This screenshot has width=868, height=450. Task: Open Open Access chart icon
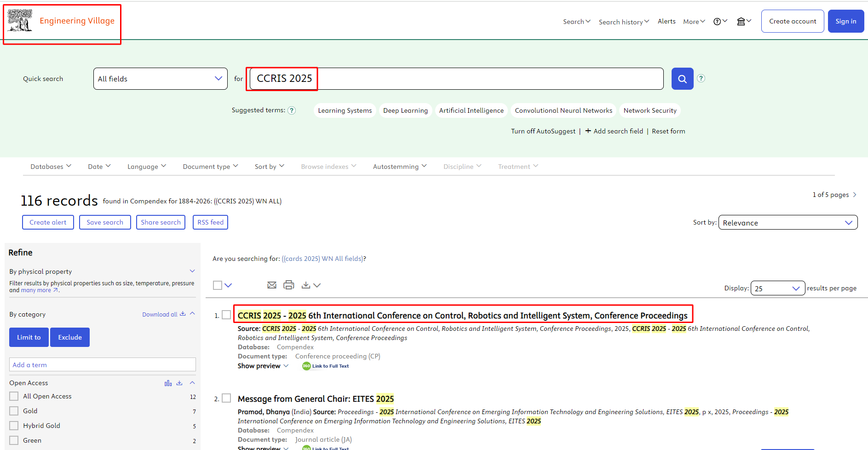point(168,383)
